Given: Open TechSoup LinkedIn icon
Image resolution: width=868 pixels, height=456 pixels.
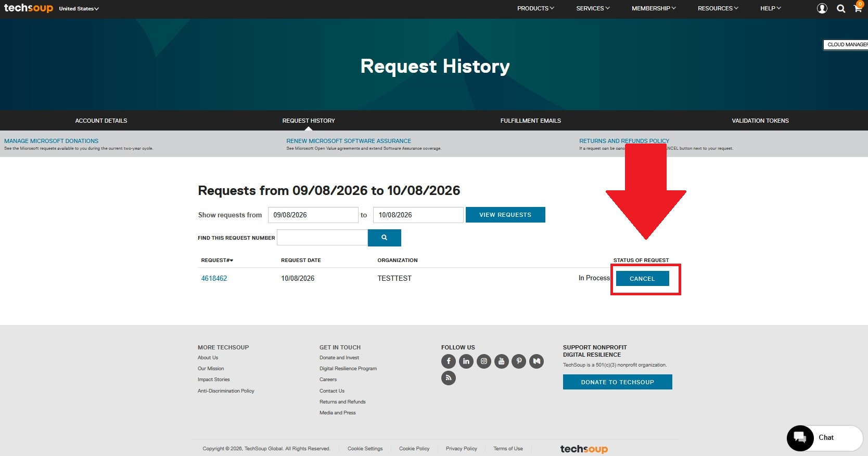Looking at the screenshot, I should coord(466,361).
